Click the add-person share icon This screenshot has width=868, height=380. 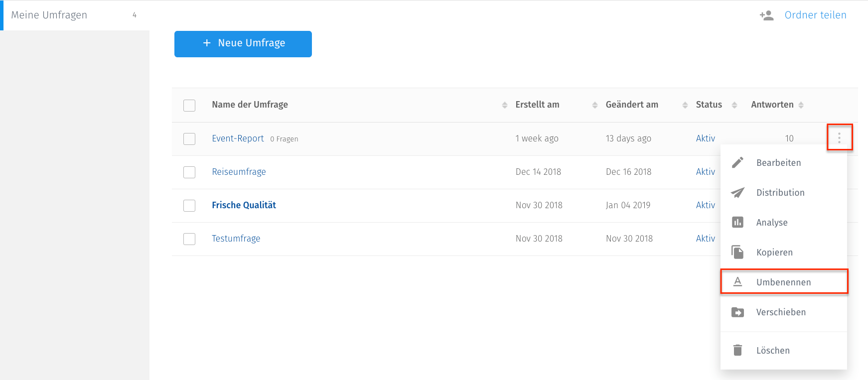click(766, 15)
